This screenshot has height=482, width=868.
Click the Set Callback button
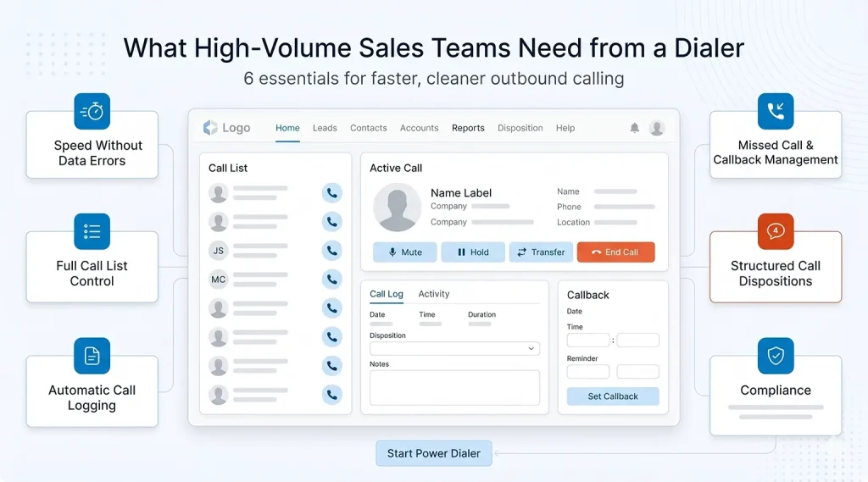(613, 396)
